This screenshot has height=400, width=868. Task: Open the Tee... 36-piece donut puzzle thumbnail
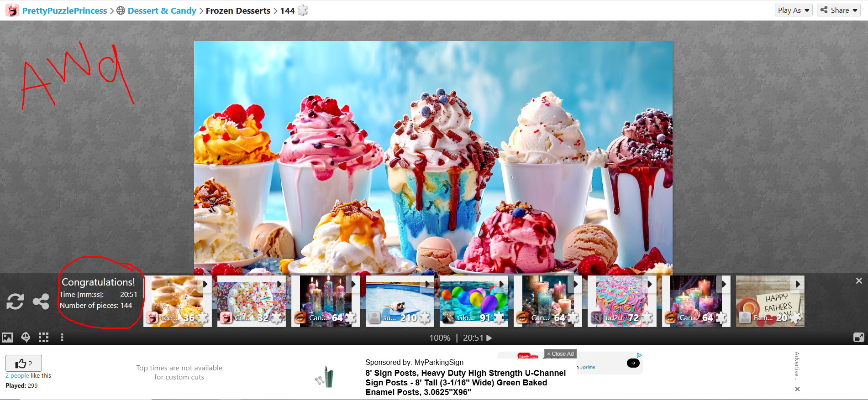pyautogui.click(x=177, y=301)
